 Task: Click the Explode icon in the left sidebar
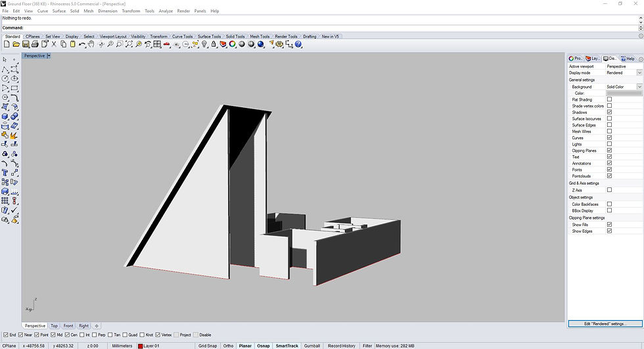(14, 135)
